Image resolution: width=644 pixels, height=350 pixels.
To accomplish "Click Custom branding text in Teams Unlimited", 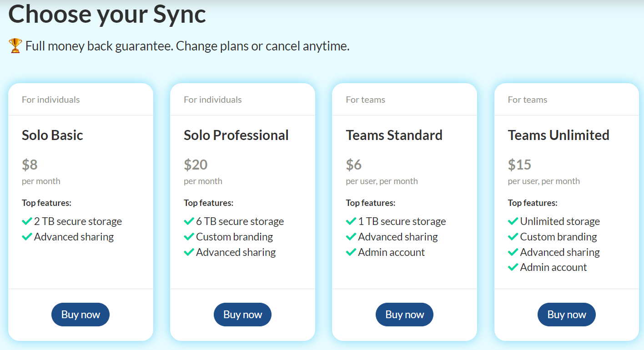I will 558,237.
